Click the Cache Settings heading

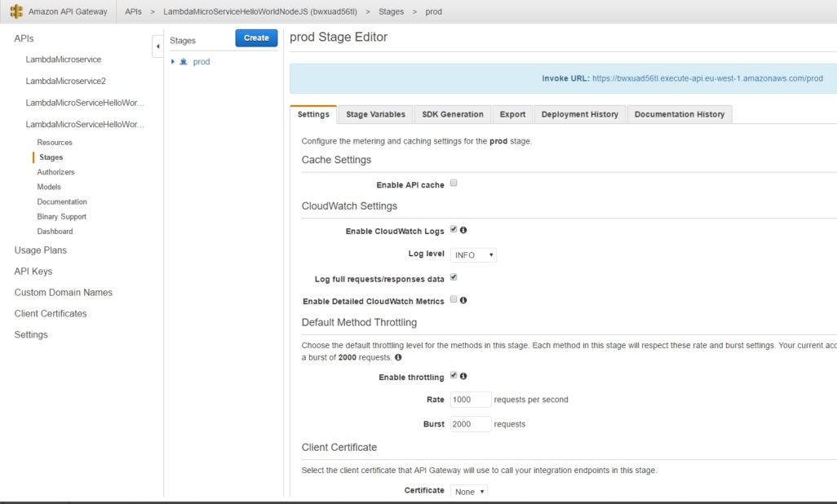pos(336,160)
